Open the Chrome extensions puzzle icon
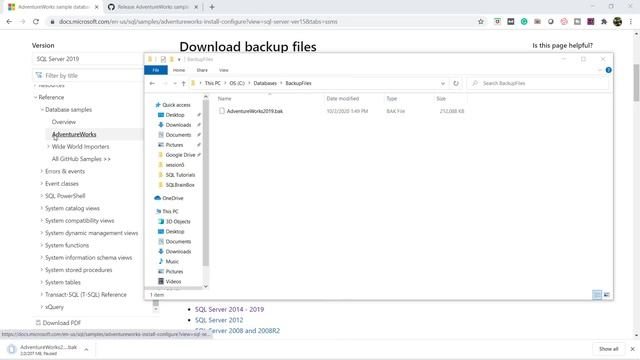 (x=604, y=22)
